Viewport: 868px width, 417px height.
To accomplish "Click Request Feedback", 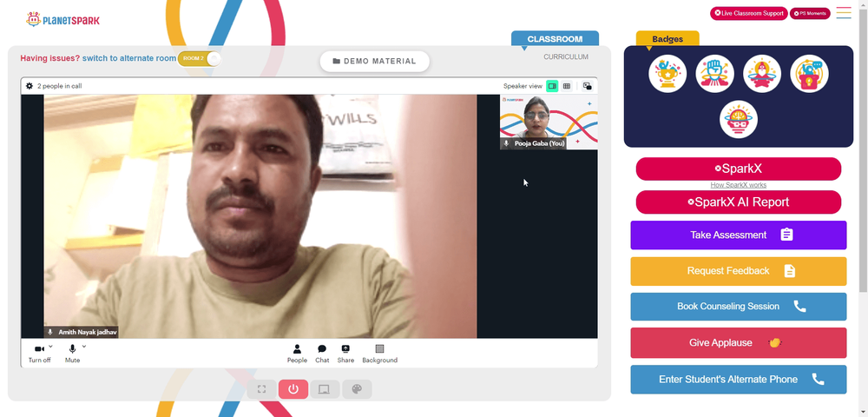I will [x=739, y=271].
